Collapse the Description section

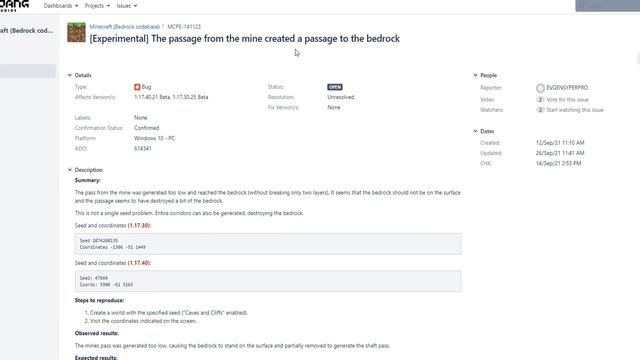click(x=70, y=170)
